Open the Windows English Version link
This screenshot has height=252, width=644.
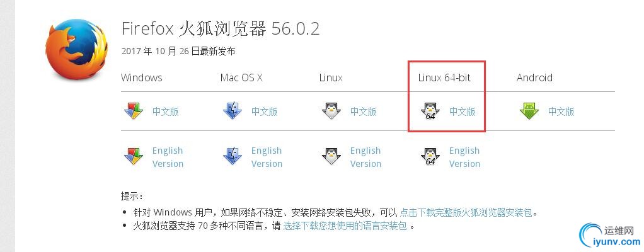[168, 157]
